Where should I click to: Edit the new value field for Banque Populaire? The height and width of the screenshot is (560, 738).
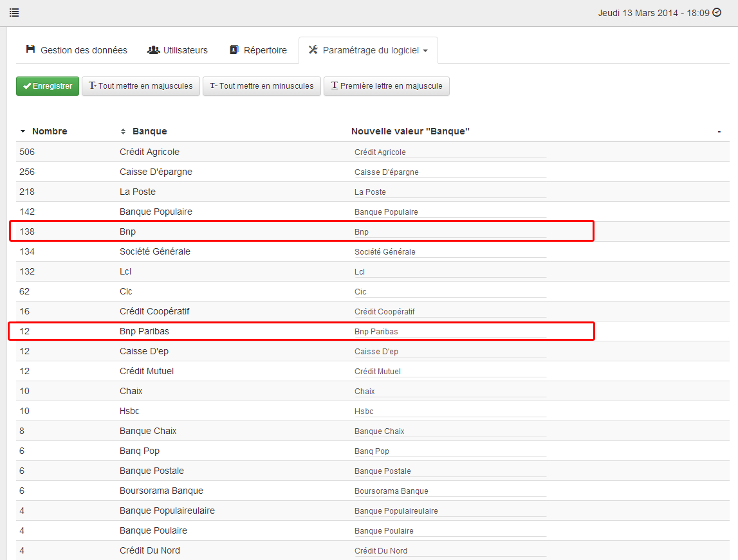(x=450, y=212)
